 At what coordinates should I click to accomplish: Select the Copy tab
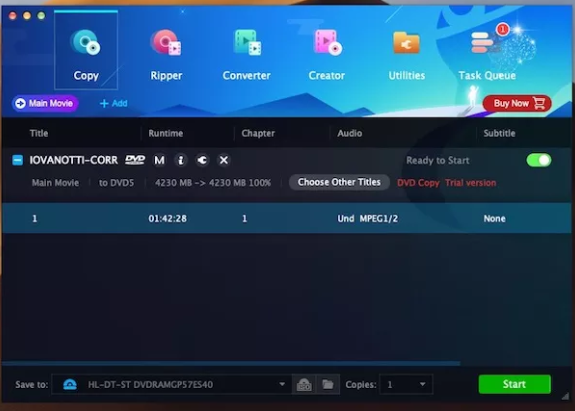pyautogui.click(x=86, y=50)
